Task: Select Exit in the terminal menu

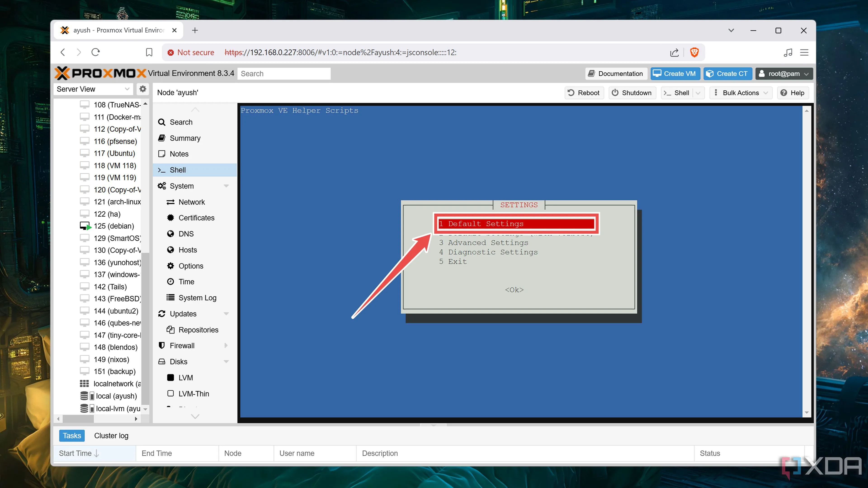Action: (x=453, y=261)
